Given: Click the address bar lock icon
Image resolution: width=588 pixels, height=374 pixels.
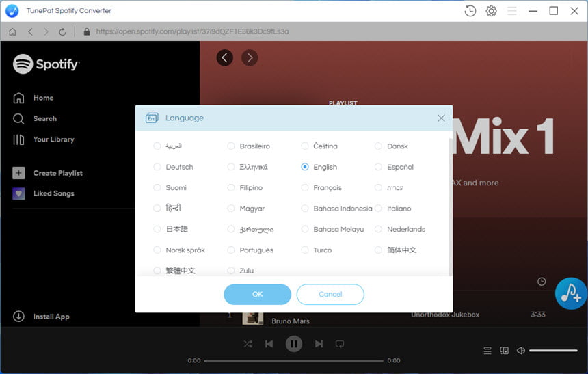Looking at the screenshot, I should click(x=87, y=31).
